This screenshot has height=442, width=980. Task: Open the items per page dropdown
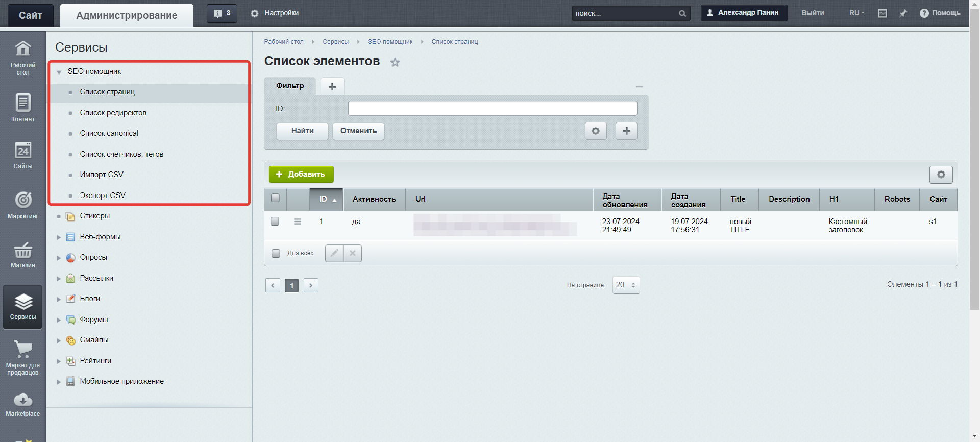[x=626, y=285]
